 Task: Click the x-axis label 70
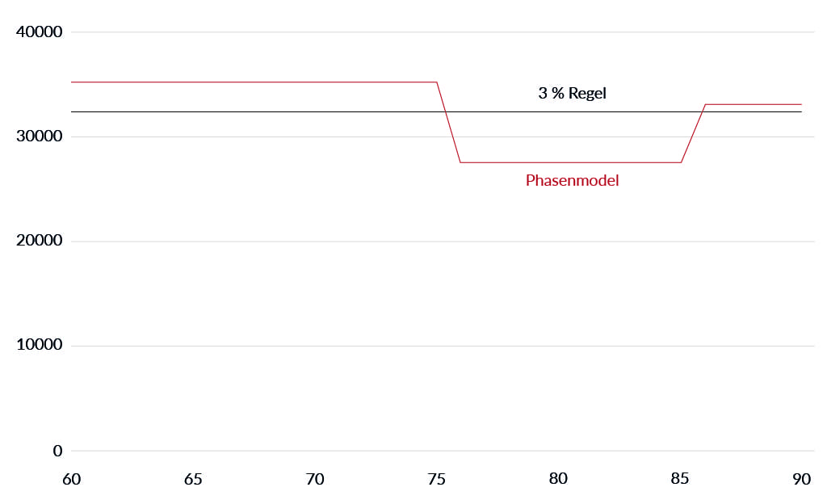315,479
